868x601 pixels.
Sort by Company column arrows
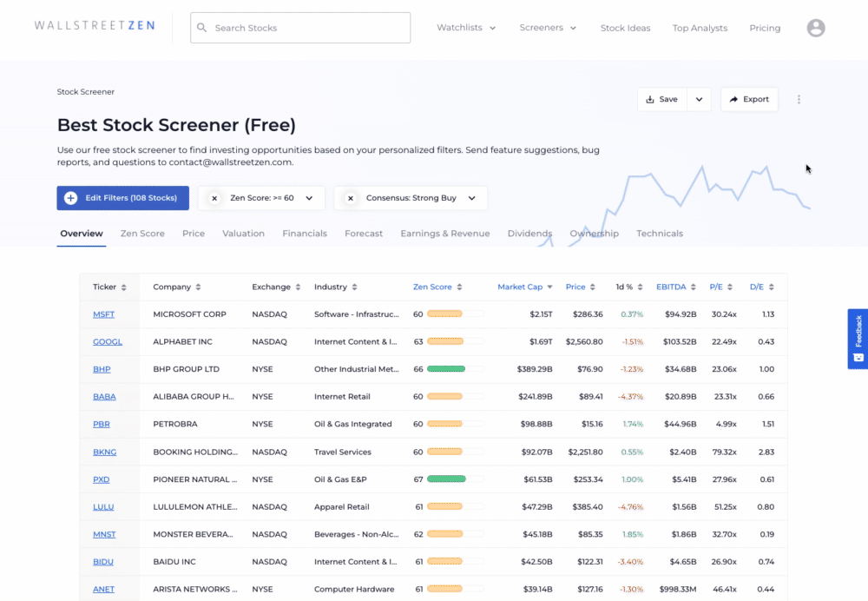pyautogui.click(x=198, y=287)
